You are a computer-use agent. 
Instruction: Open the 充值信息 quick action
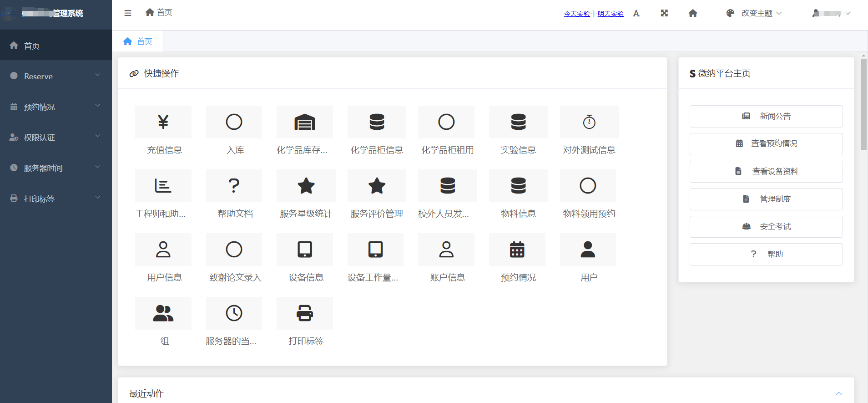[x=163, y=122]
